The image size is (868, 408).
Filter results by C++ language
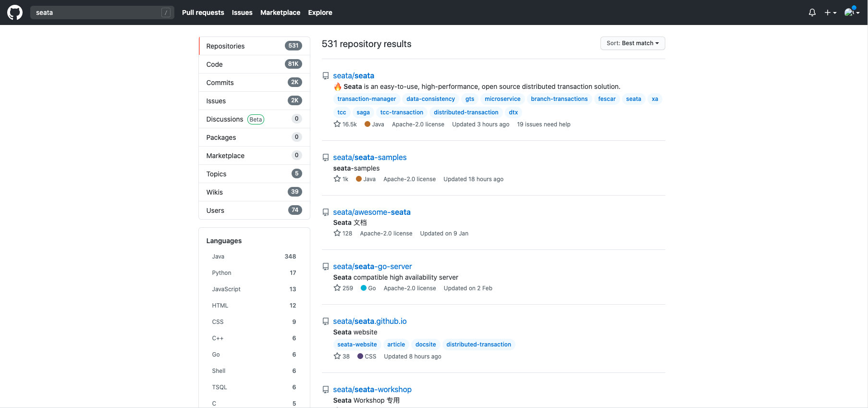tap(254, 338)
